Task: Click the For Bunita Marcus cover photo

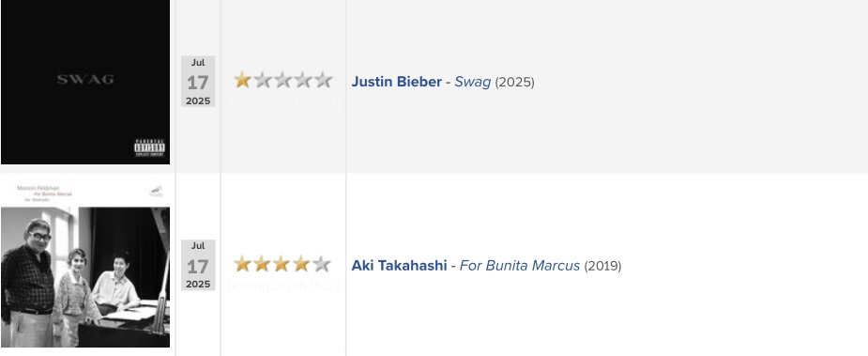Action: (85, 264)
